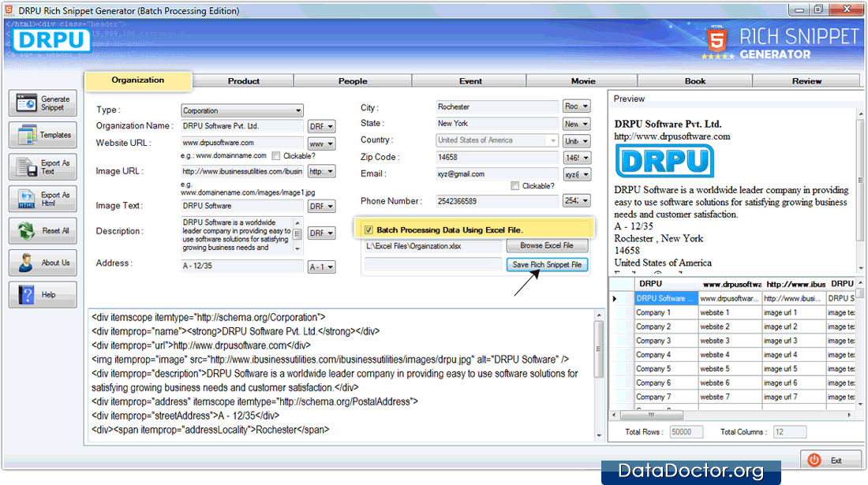Switch to the Review tab

(x=806, y=80)
